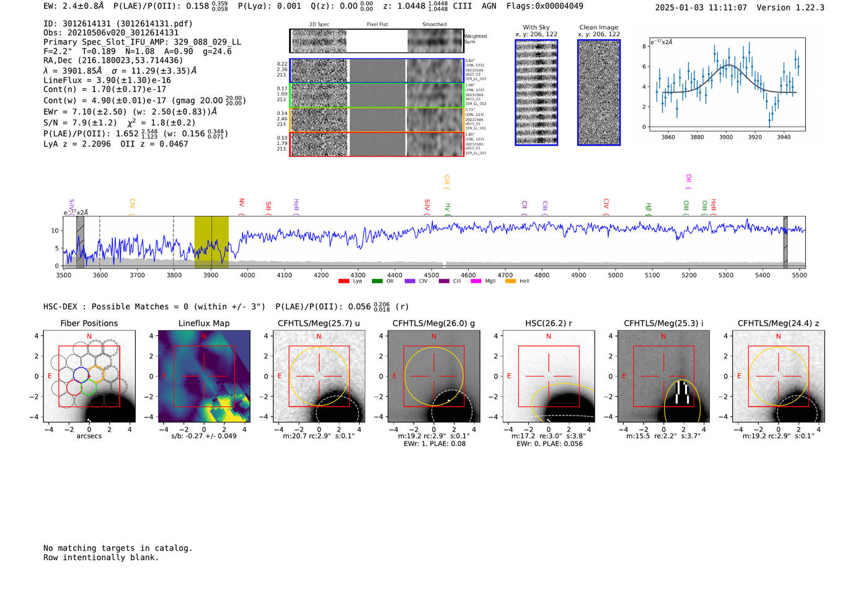This screenshot has height=591, width=868.
Task: Click the 2025-01-03 11:11:07 timestamp
Action: click(701, 8)
